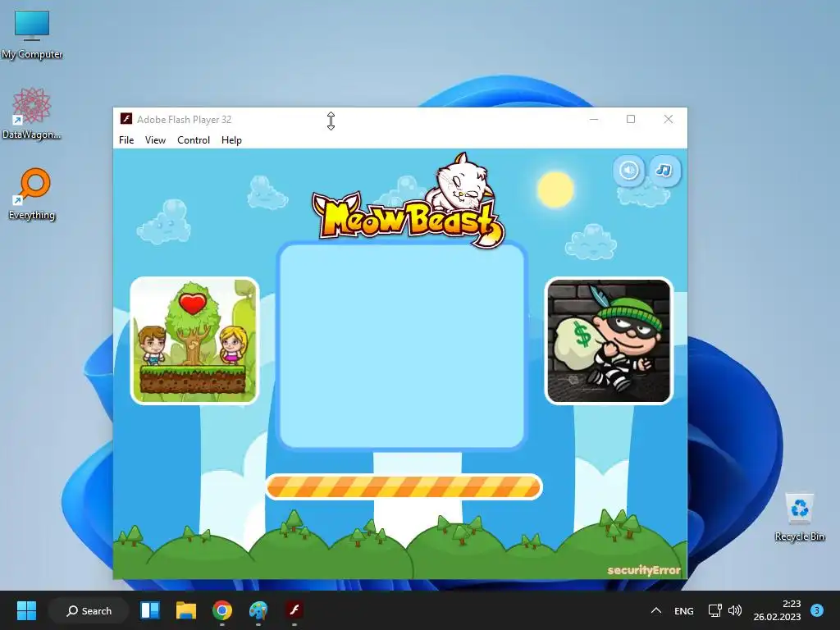Click the Adobe Flash Player title bar icon
840x630 pixels.
tap(126, 119)
